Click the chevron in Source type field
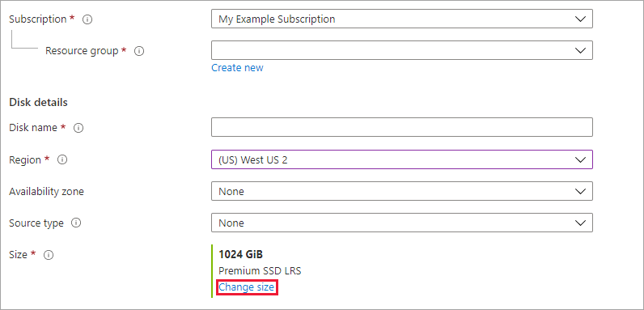 (x=580, y=223)
